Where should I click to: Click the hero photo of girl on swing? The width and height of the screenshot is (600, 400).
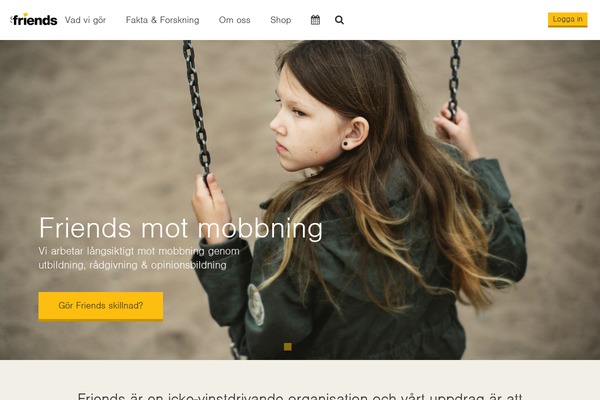coord(300,200)
